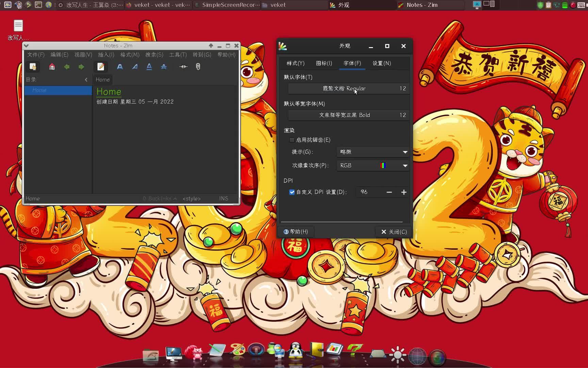
Task: Apply strikethrough formatting from Zim toolbar
Action: click(x=164, y=67)
